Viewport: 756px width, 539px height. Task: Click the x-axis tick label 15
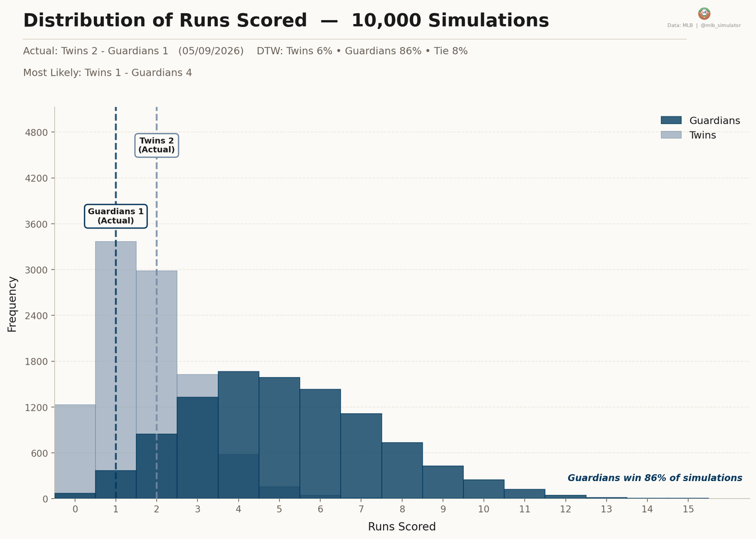point(688,509)
